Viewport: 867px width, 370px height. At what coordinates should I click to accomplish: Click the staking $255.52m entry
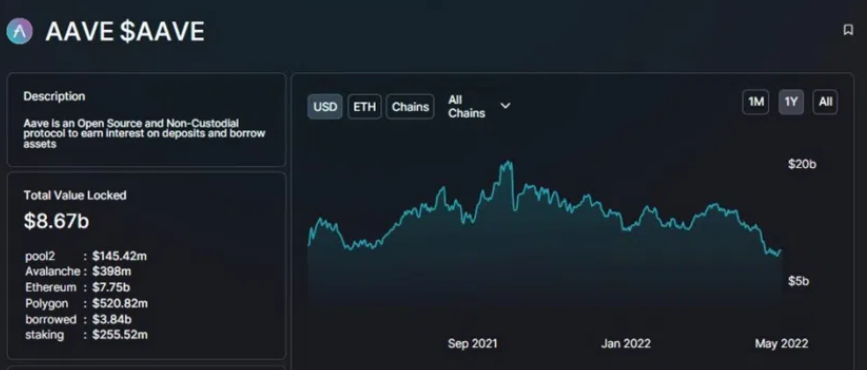(x=86, y=335)
